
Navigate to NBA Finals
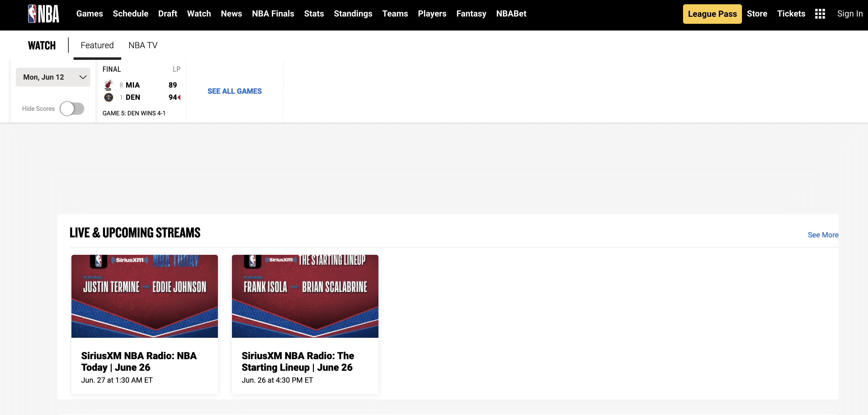[x=273, y=14]
